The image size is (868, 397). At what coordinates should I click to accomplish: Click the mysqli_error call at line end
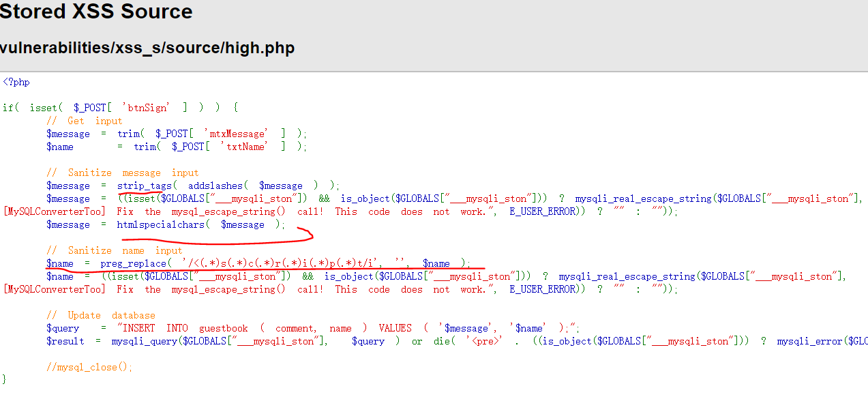click(809, 341)
